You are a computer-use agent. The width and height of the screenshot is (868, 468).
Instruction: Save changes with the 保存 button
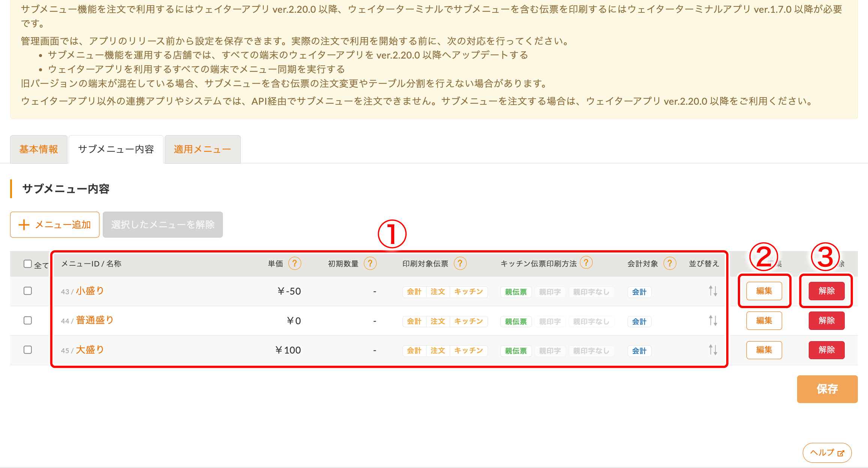(x=827, y=389)
